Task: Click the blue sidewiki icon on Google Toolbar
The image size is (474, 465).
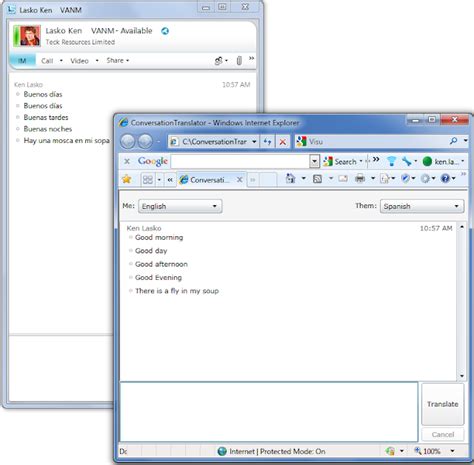Action: (x=391, y=162)
